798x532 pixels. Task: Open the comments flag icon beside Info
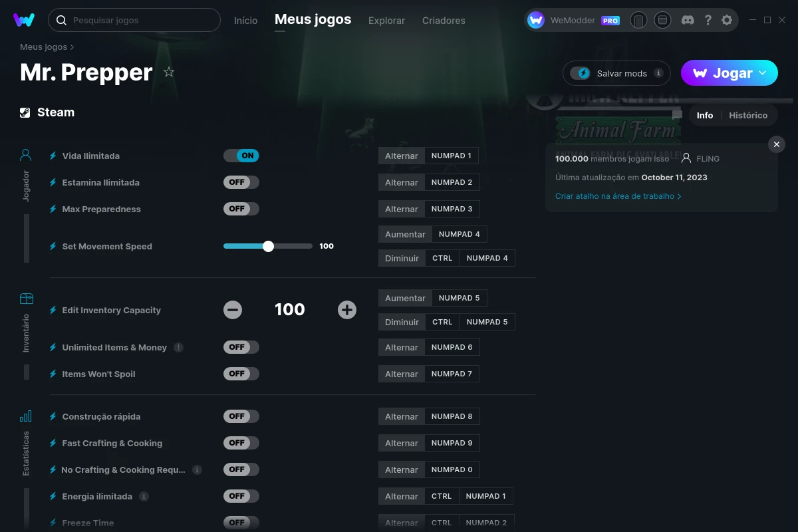pyautogui.click(x=677, y=115)
